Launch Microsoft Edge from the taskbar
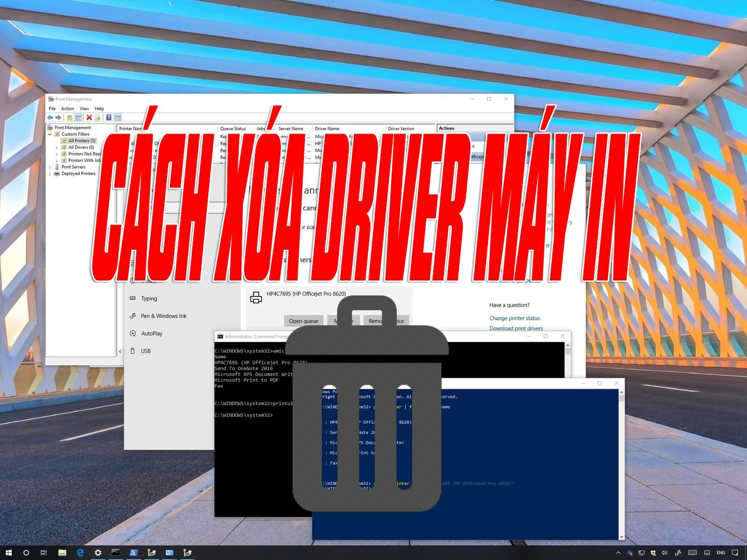Viewport: 747px width, 560px height. tap(80, 553)
